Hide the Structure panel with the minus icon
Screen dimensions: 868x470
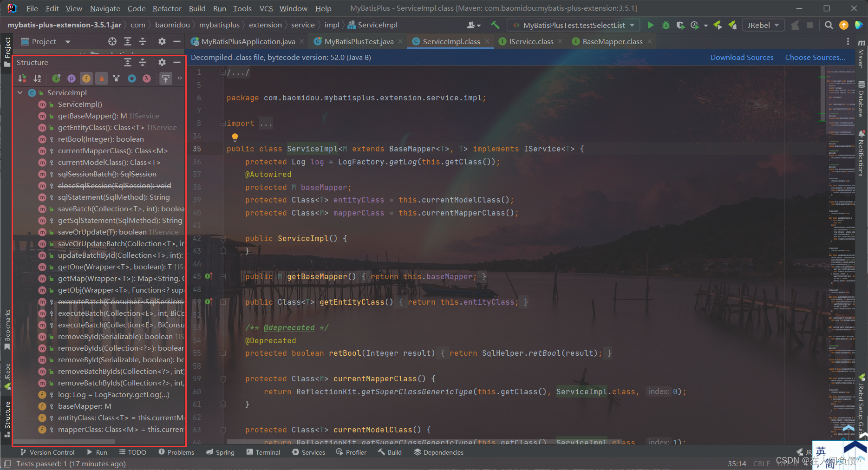pyautogui.click(x=177, y=62)
